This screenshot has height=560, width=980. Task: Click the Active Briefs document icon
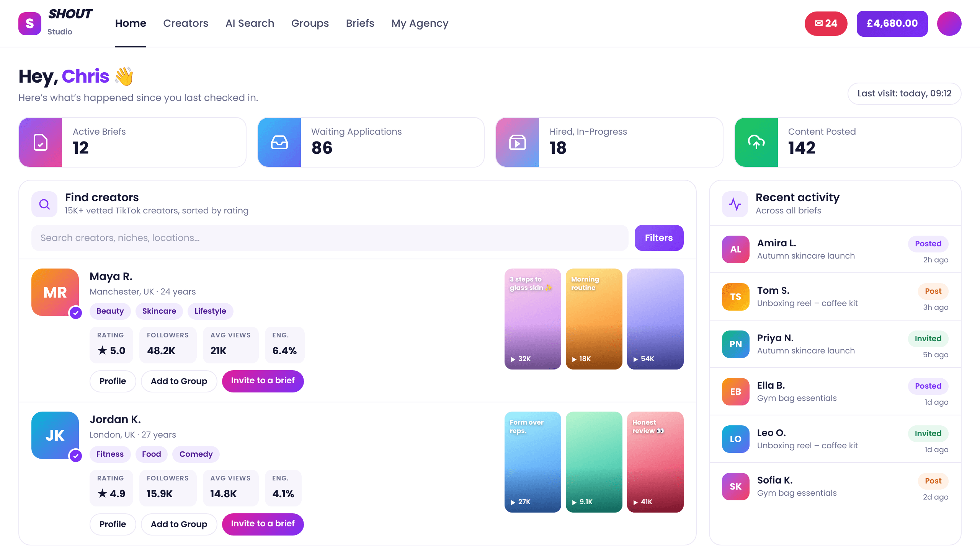[x=41, y=142]
